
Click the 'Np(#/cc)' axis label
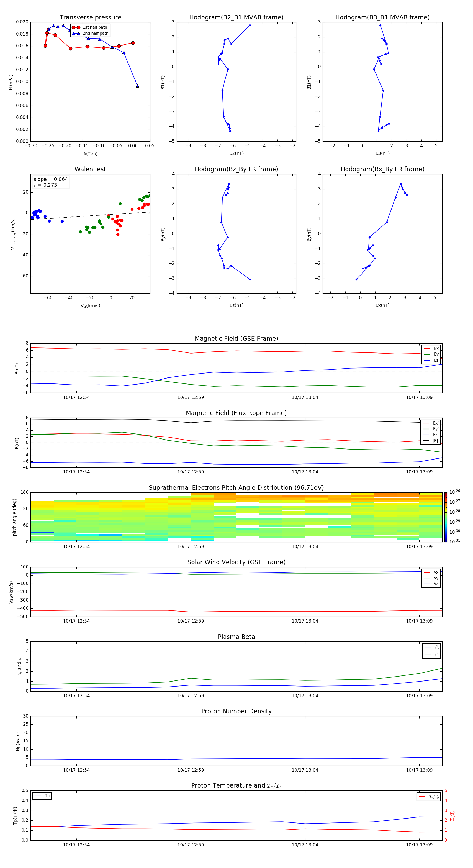(18, 741)
